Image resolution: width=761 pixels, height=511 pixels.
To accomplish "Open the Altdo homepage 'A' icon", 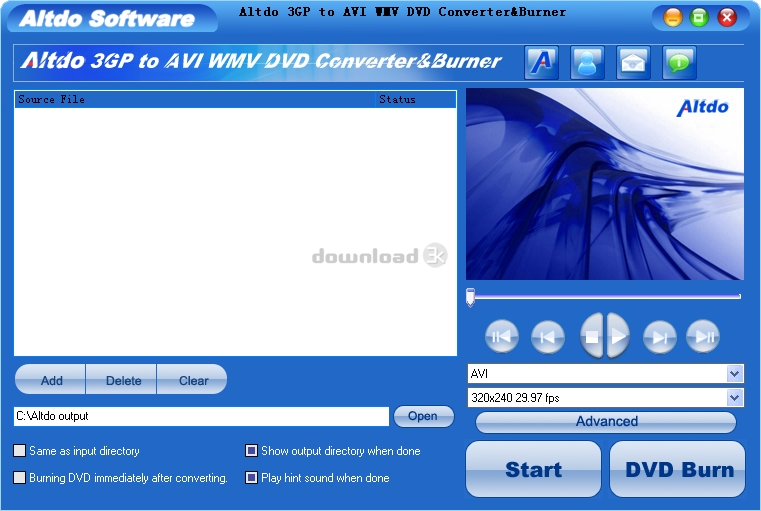I will point(541,63).
